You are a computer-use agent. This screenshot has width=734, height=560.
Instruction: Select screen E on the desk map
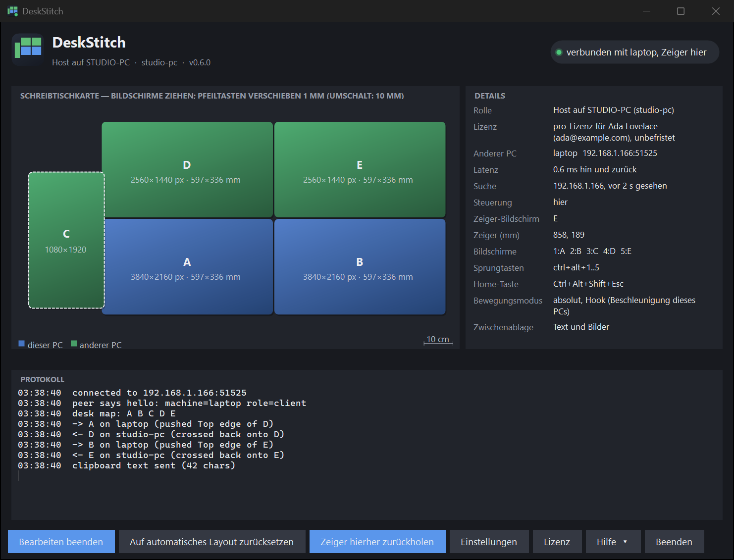[360, 169]
